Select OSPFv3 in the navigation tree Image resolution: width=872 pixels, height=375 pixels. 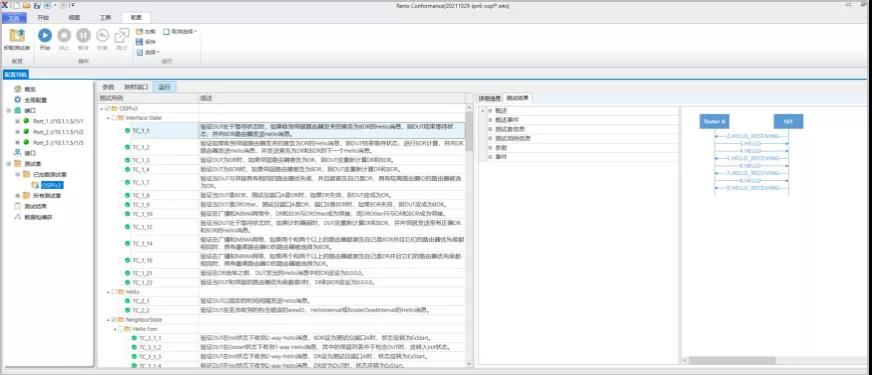52,185
